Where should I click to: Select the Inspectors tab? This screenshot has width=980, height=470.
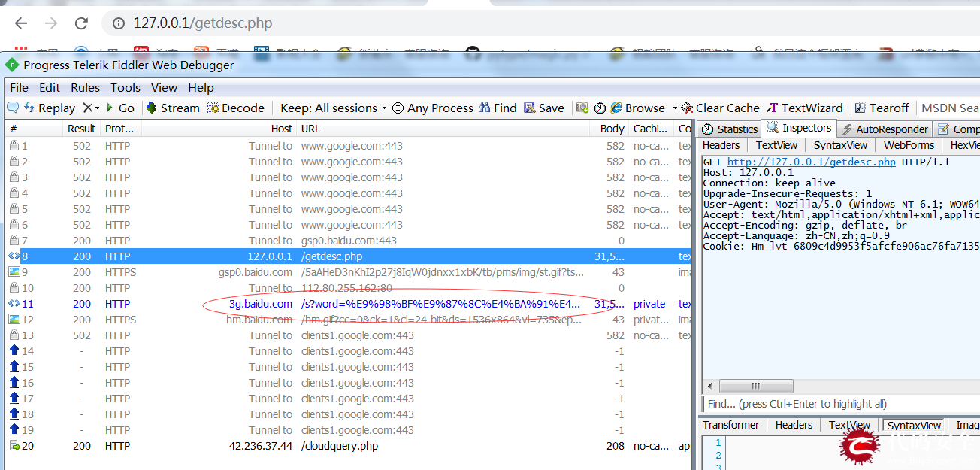(799, 128)
